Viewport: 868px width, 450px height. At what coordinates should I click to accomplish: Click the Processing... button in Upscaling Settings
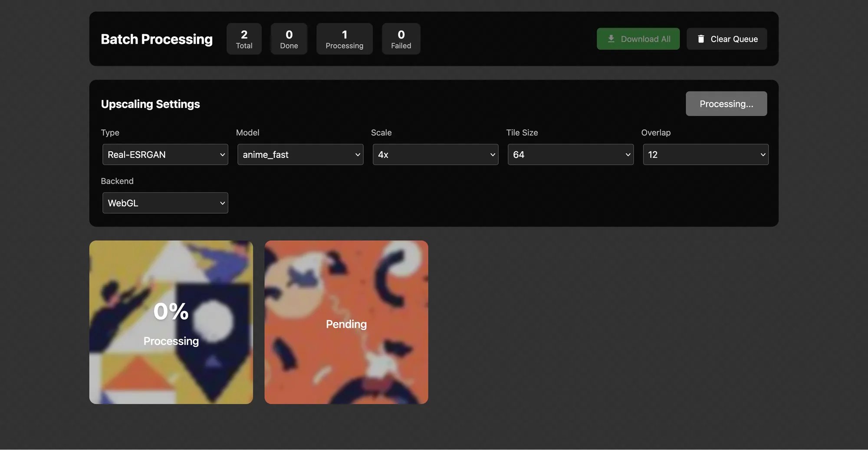(726, 104)
